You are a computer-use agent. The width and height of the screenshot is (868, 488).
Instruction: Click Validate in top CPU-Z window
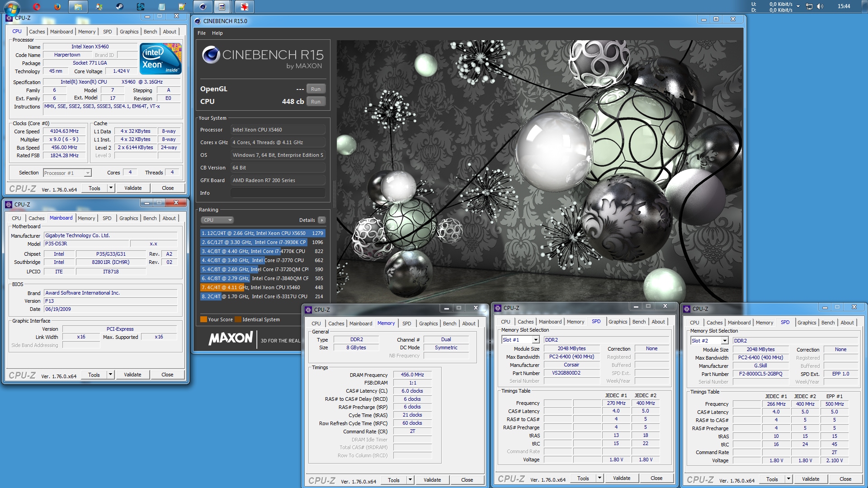[x=133, y=188]
